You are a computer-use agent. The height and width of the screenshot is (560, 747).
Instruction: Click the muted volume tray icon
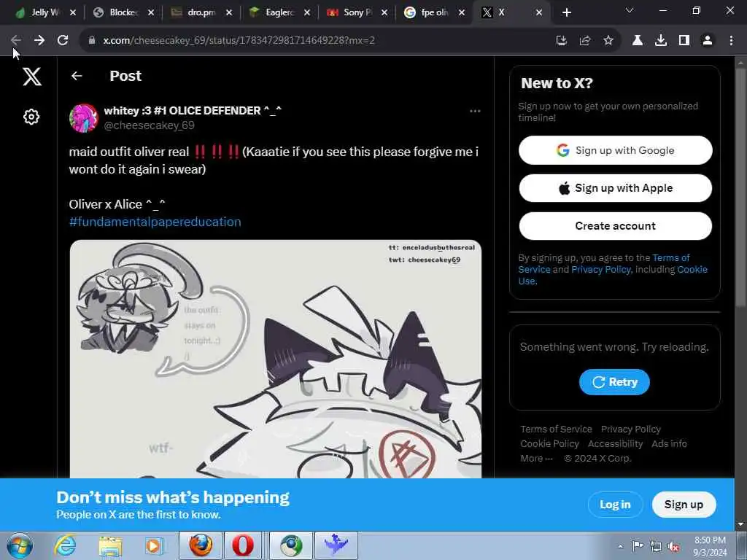[673, 547]
